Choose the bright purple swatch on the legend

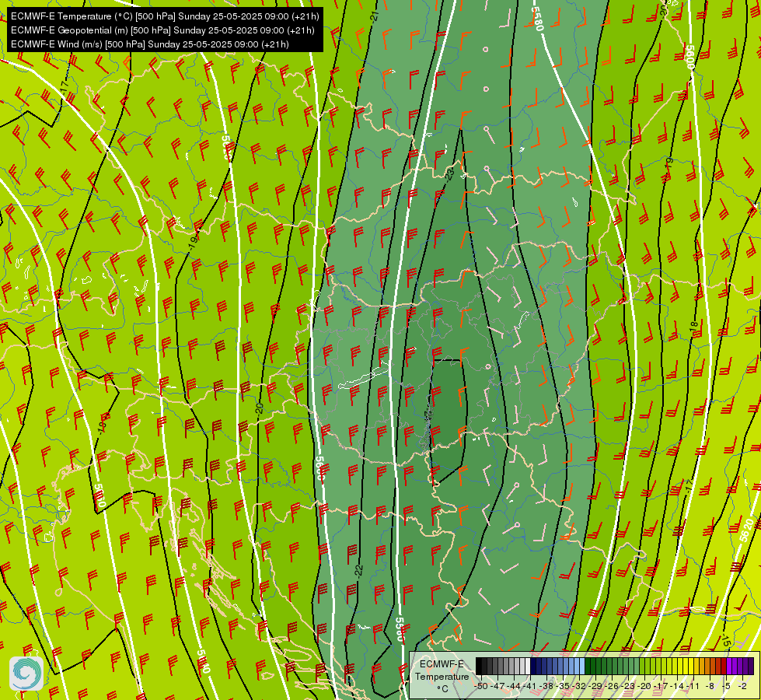(729, 666)
